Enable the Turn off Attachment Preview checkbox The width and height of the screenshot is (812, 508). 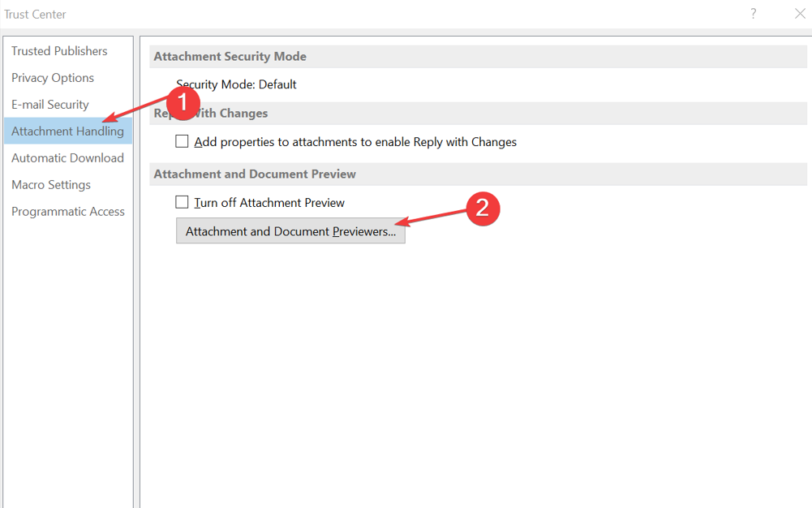pyautogui.click(x=182, y=202)
